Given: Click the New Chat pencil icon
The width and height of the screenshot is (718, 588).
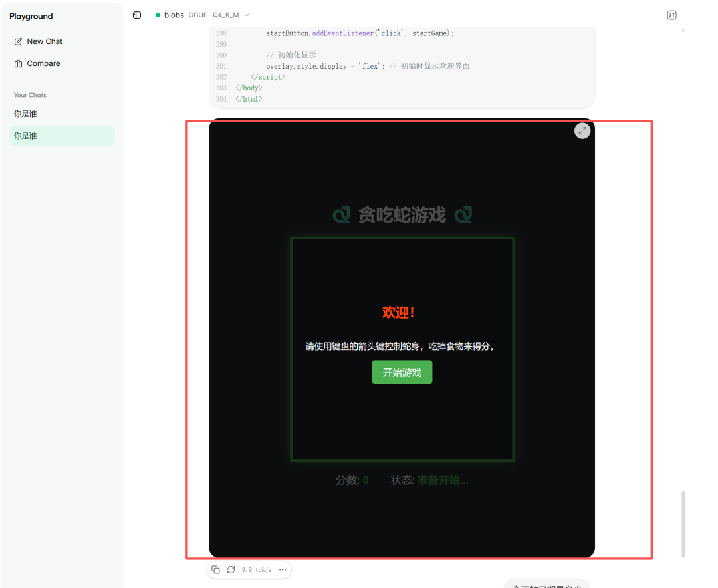Looking at the screenshot, I should tap(18, 41).
